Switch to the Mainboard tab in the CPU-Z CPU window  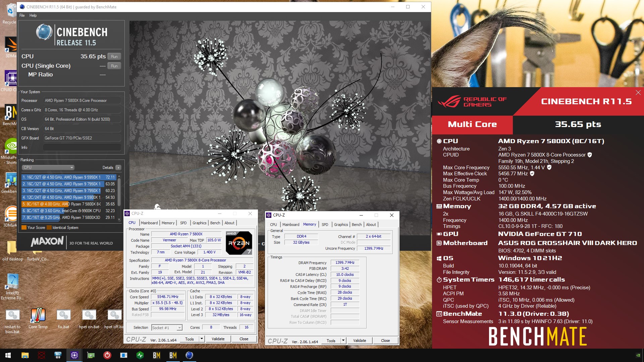(149, 223)
